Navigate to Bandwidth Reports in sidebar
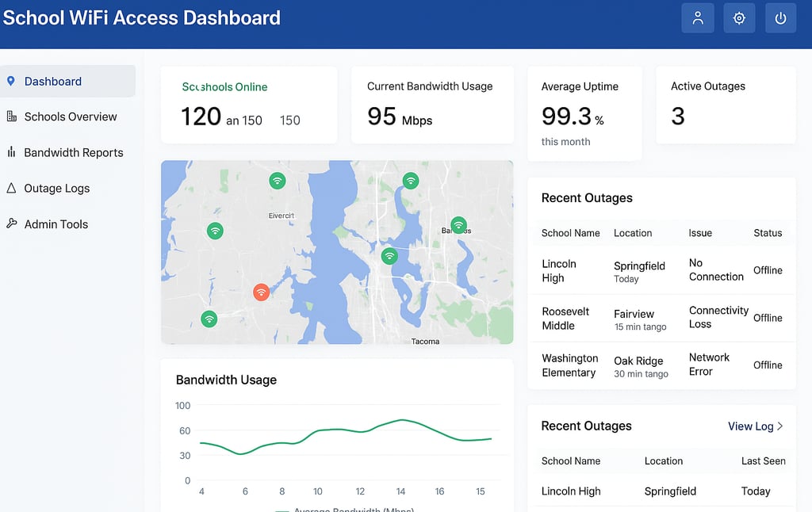This screenshot has height=512, width=812. click(75, 152)
